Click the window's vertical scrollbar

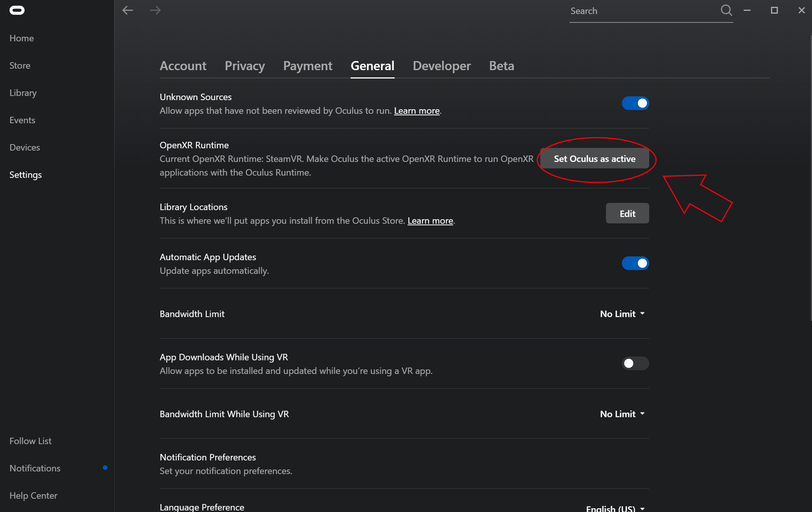point(810,178)
